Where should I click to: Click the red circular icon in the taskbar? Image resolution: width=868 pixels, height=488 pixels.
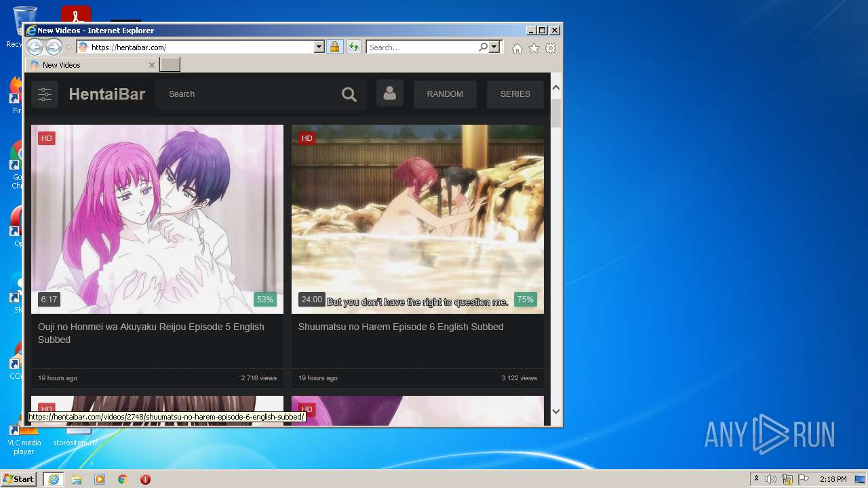[x=145, y=479]
